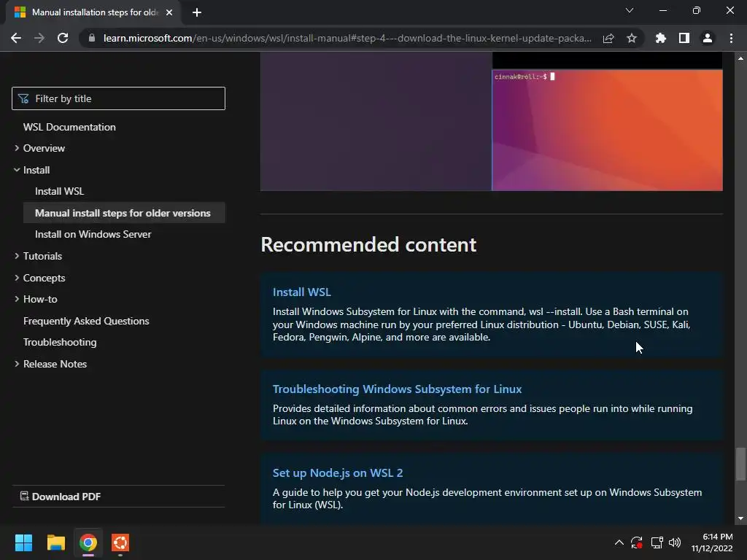The image size is (747, 560).
Task: Go back to the previous page
Action: pyautogui.click(x=16, y=38)
